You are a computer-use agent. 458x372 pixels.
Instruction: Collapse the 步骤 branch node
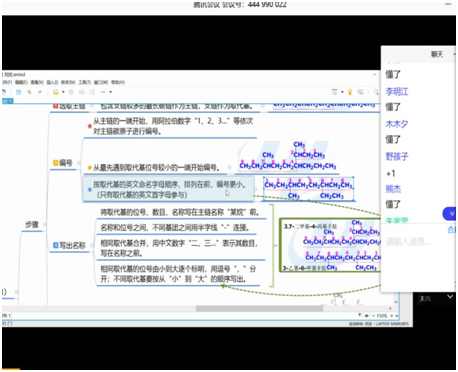(x=45, y=225)
